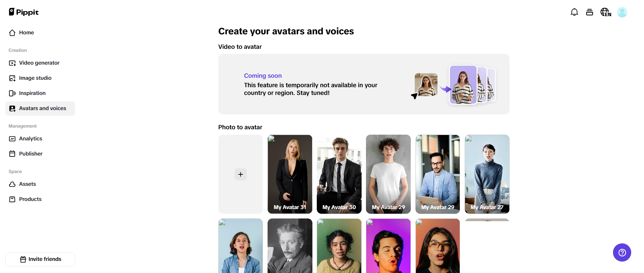Change language via the globe EN icon
Viewport: 644px width, 273px height.
(606, 12)
